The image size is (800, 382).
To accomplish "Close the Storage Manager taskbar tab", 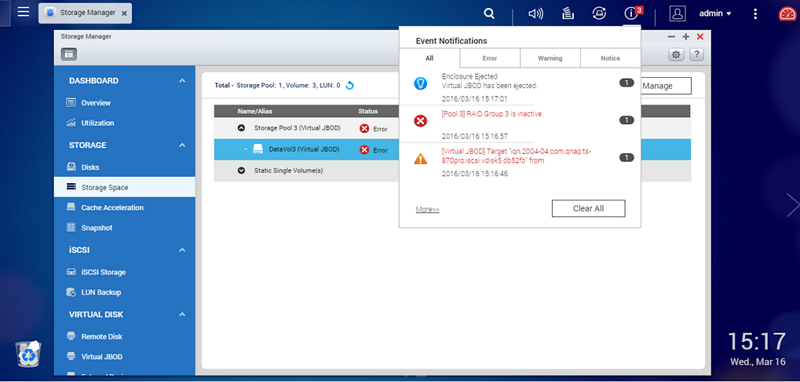I will point(124,14).
